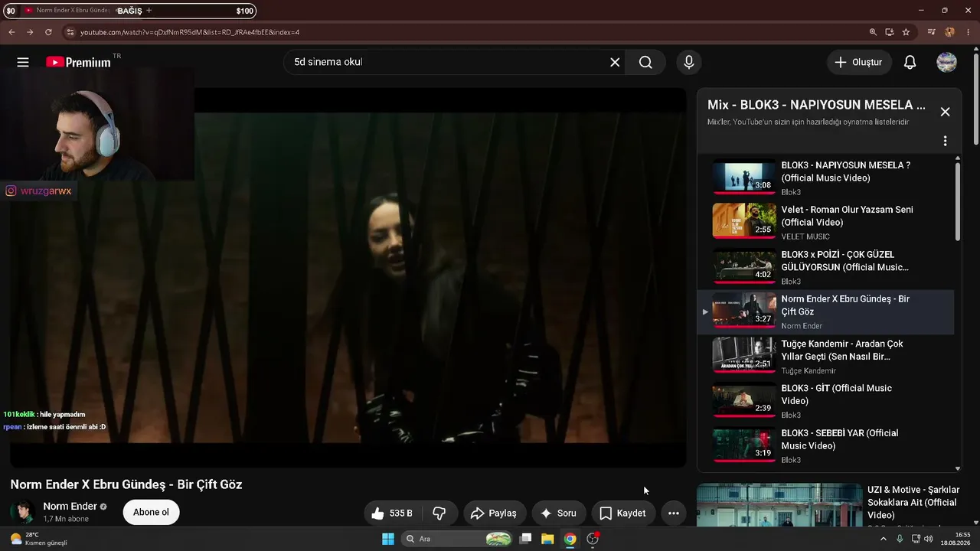Open the notifications bell

click(910, 62)
